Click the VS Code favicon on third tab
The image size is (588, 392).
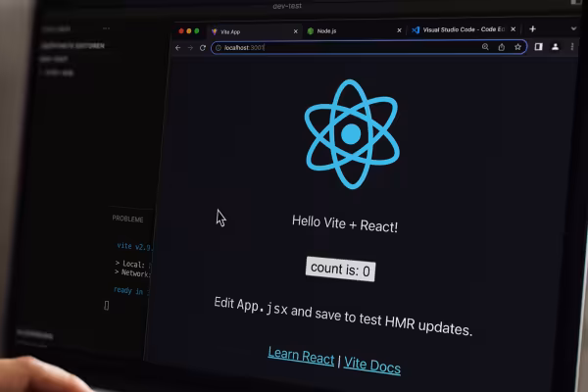pyautogui.click(x=416, y=30)
